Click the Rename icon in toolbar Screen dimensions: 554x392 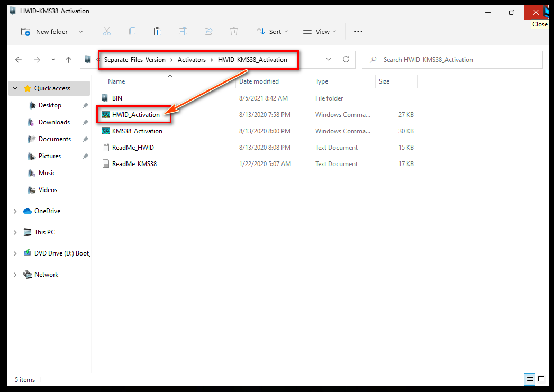[183, 31]
